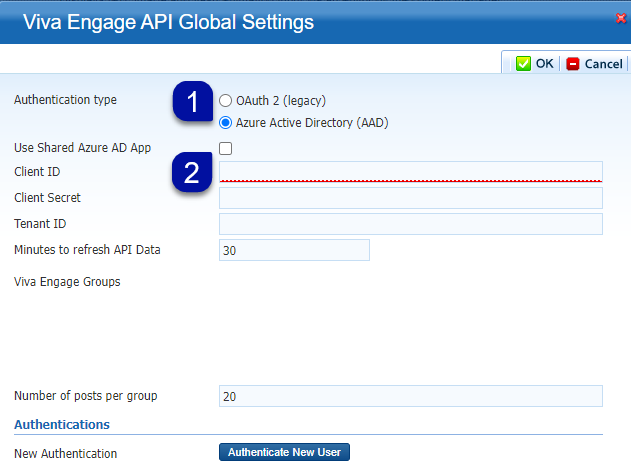Click the blue number 2 callout badge

[192, 172]
